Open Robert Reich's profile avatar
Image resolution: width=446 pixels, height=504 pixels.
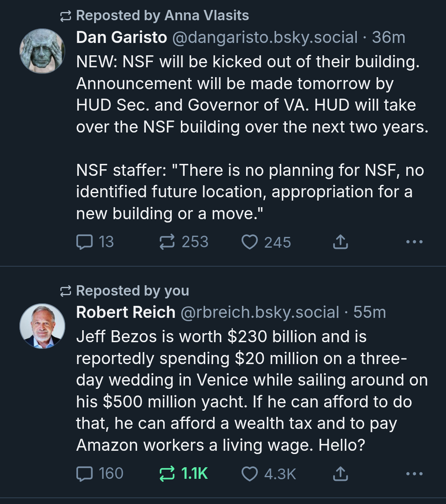[x=43, y=327]
